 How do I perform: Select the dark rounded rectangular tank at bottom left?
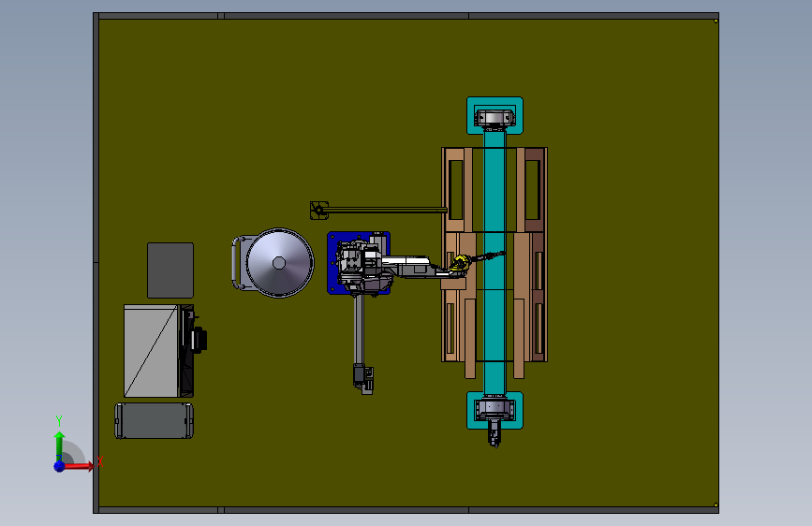[154, 421]
